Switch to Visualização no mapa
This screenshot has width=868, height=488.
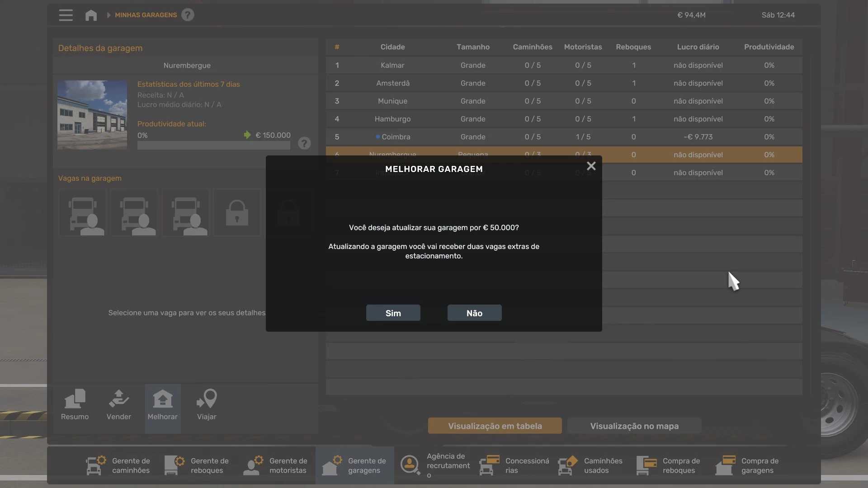coord(634,426)
